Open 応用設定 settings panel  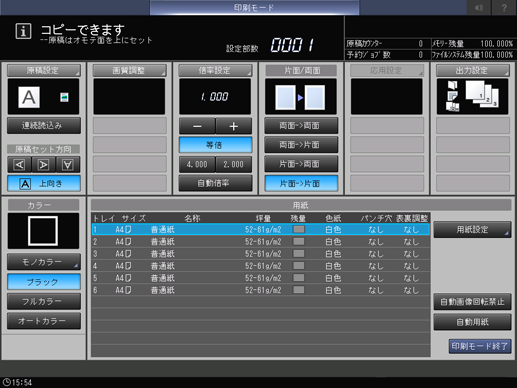(387, 70)
